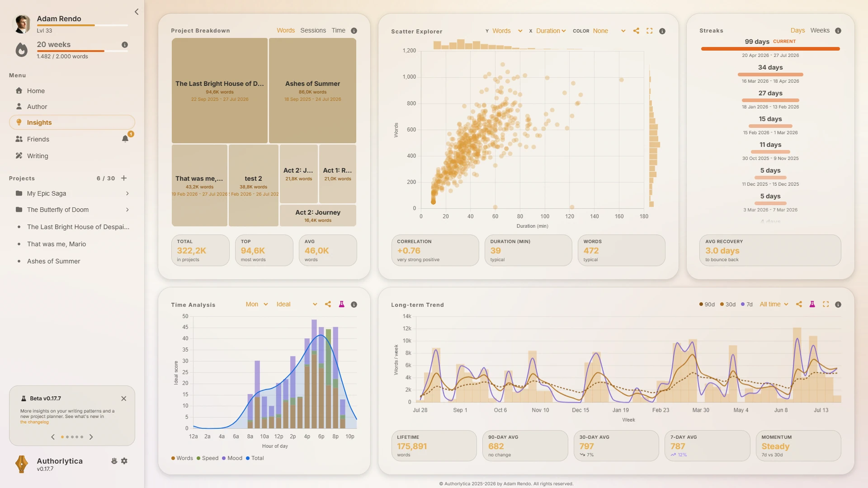Select the Ashes of Summer treemap tile
The width and height of the screenshot is (868, 488).
click(x=312, y=91)
